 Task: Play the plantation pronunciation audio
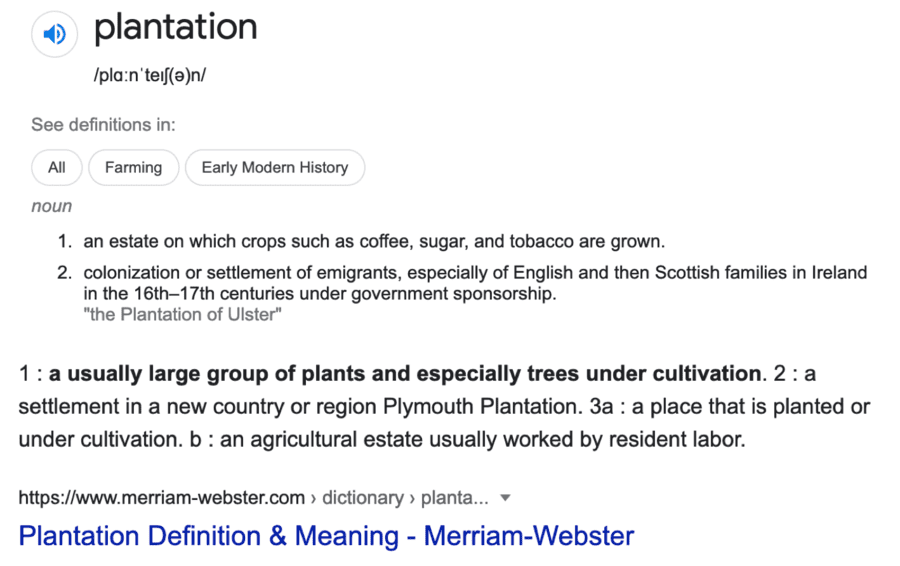click(54, 35)
